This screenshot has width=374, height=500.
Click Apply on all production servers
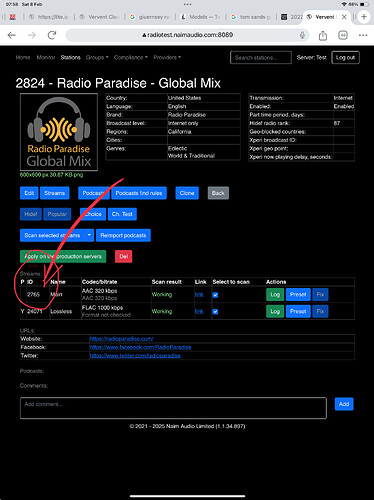(x=63, y=256)
